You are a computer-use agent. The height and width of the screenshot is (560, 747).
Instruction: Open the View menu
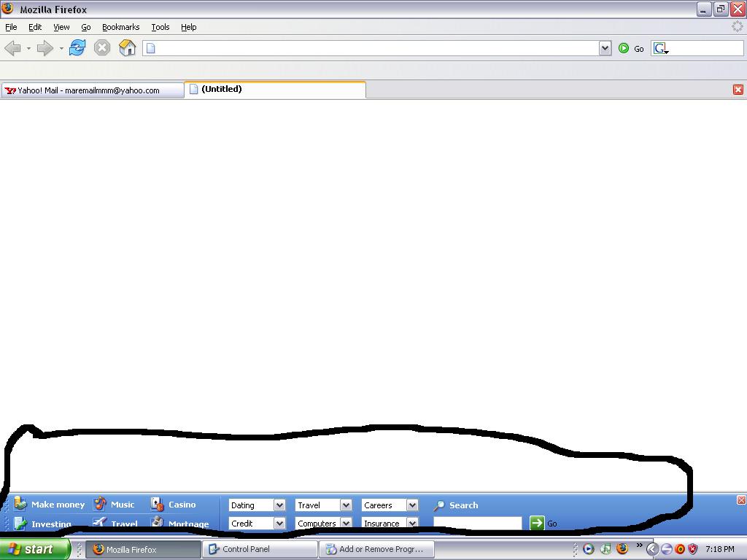point(61,27)
